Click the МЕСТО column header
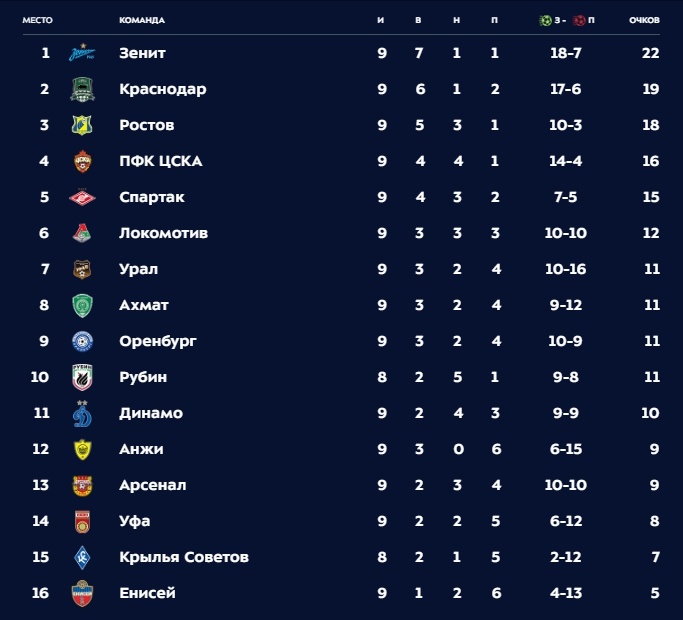 [37, 20]
